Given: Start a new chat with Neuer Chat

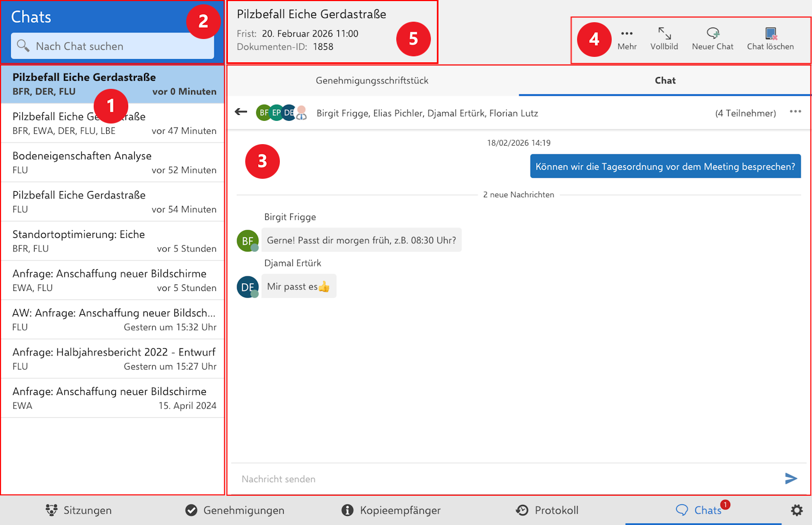Looking at the screenshot, I should click(712, 34).
